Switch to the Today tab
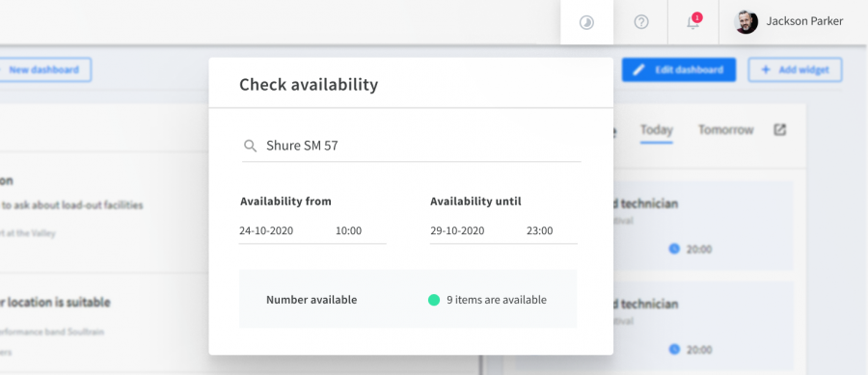This screenshot has width=868, height=375. pyautogui.click(x=657, y=130)
